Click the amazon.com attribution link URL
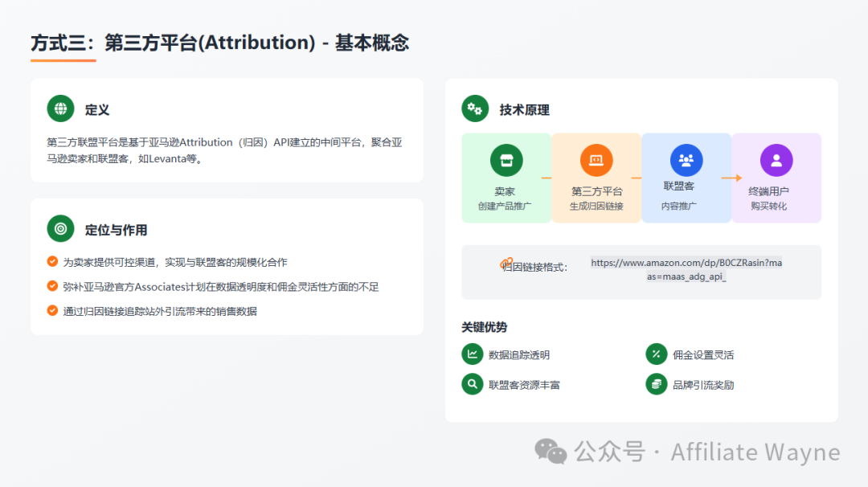The image size is (868, 487). click(x=686, y=269)
